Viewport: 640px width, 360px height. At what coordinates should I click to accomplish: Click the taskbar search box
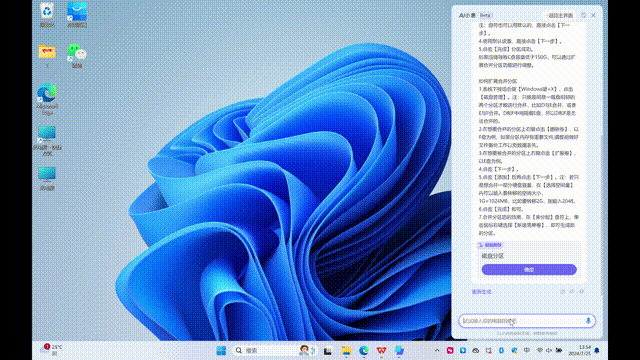(x=268, y=351)
